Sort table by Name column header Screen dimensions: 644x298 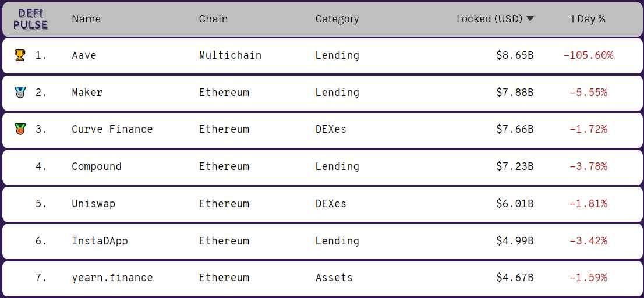click(x=86, y=19)
